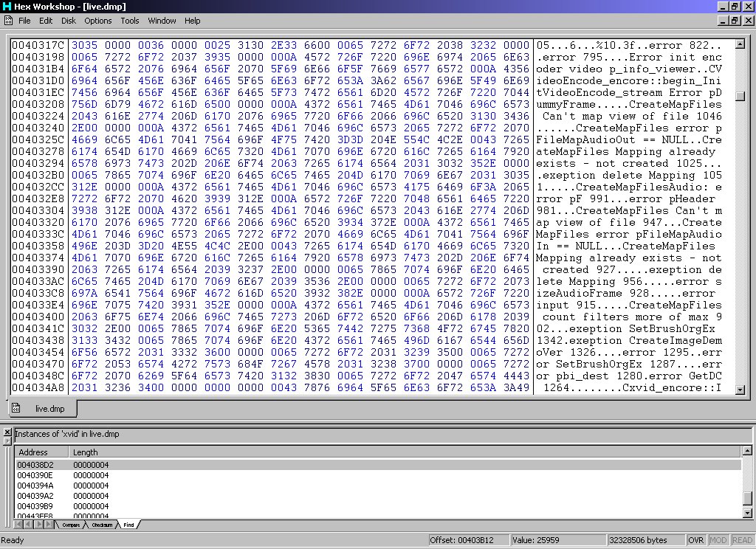Jump to the first results tab
The width and height of the screenshot is (756, 549).
[x=18, y=525]
